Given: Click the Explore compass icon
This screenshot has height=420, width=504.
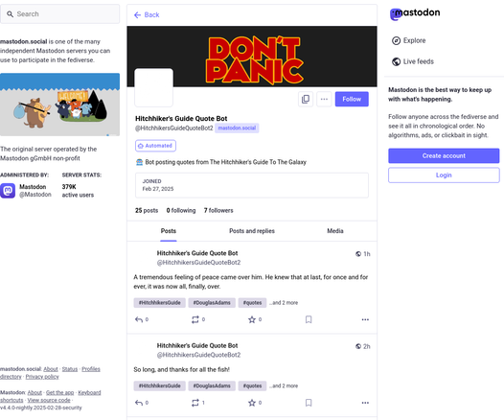Looking at the screenshot, I should click(x=396, y=40).
